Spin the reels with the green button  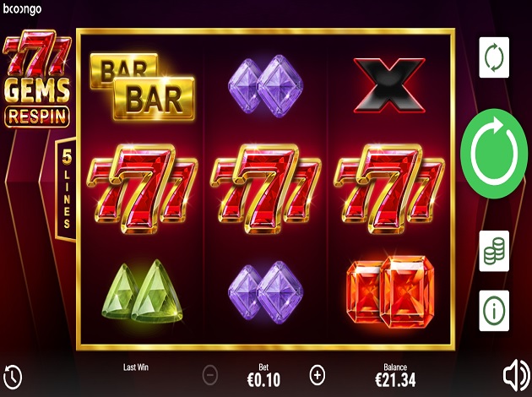pos(494,154)
